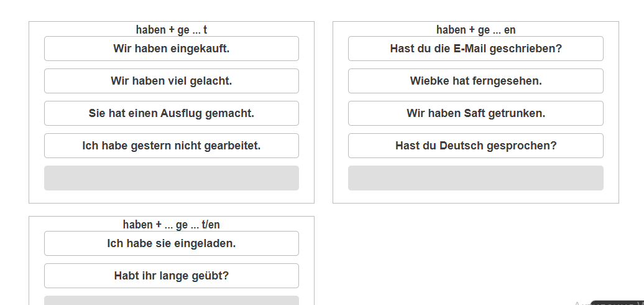Click the empty gray slot under 'gesprochen' card

pos(476,178)
